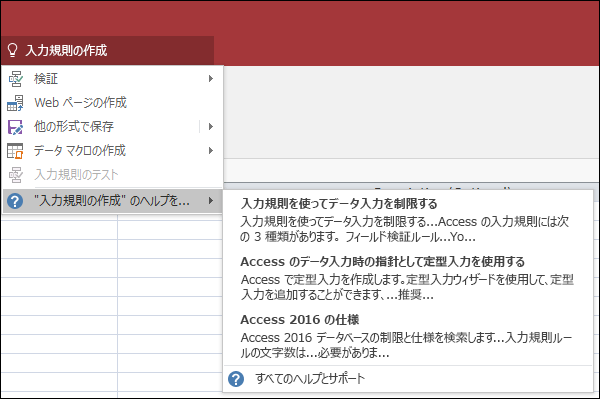Select the 入力規則のテスト entry
The height and width of the screenshot is (399, 600).
112,174
